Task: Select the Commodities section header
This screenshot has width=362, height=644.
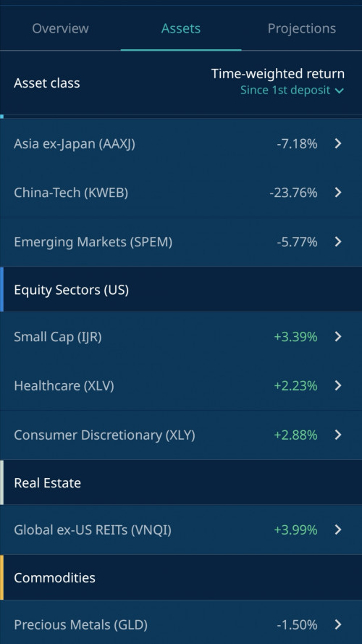Action: coord(181,577)
